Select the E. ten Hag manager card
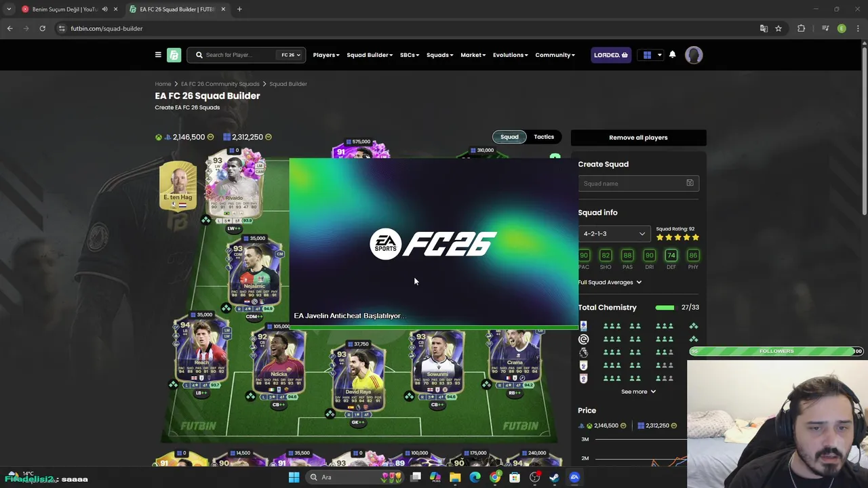This screenshot has width=868, height=488. point(178,186)
